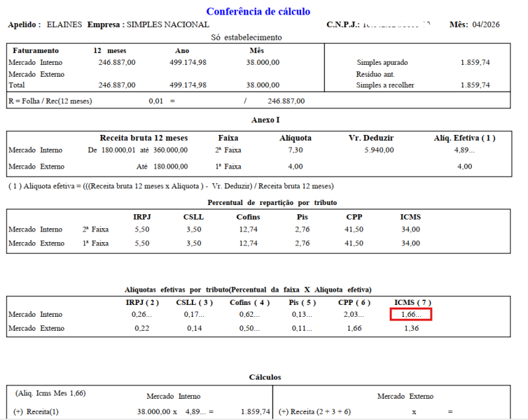
Task: Click the "Alíquotas efetivas por tributo" heading
Action: (248, 290)
